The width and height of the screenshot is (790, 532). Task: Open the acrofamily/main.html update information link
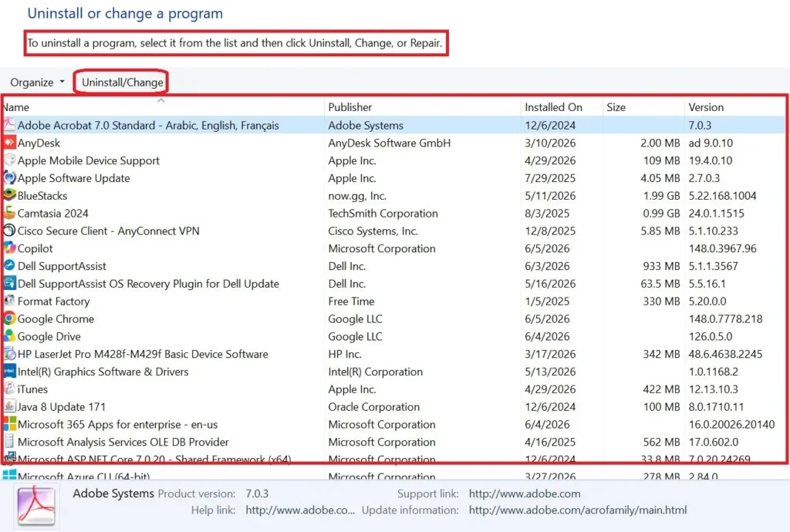tap(577, 510)
